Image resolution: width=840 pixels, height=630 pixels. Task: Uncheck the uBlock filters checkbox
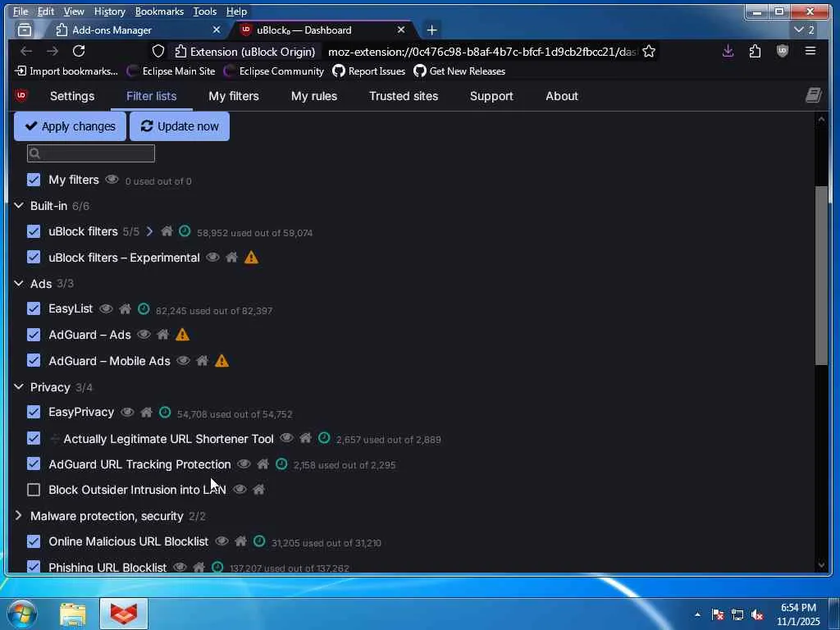(34, 231)
